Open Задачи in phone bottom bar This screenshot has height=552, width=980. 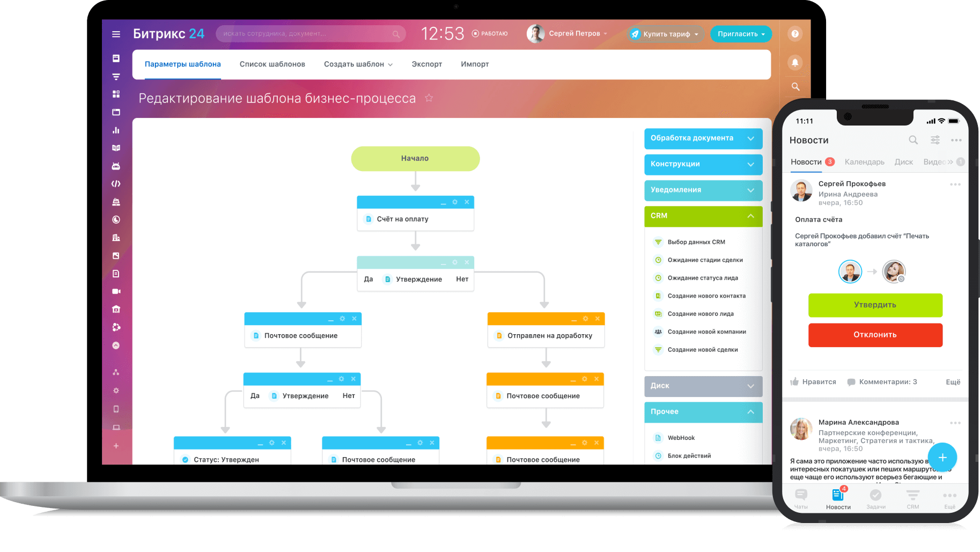point(876,498)
